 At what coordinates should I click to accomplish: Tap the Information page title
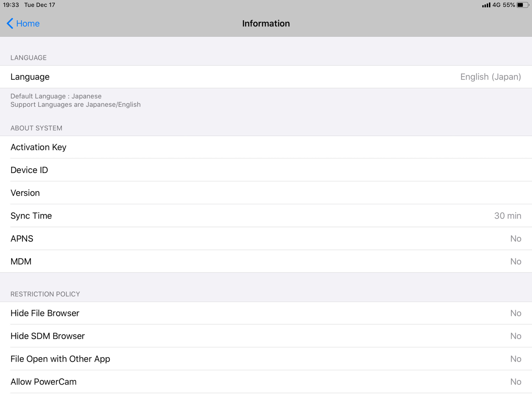click(x=266, y=24)
